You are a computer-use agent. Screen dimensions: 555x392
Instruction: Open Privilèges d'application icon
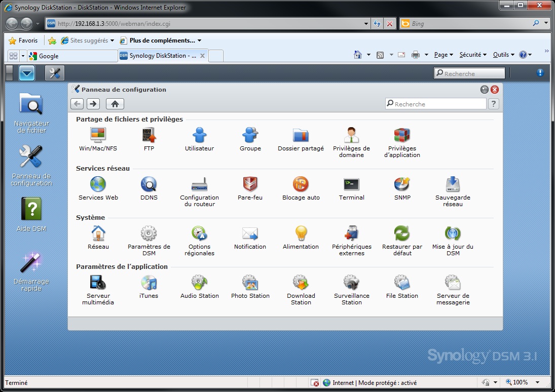click(402, 135)
